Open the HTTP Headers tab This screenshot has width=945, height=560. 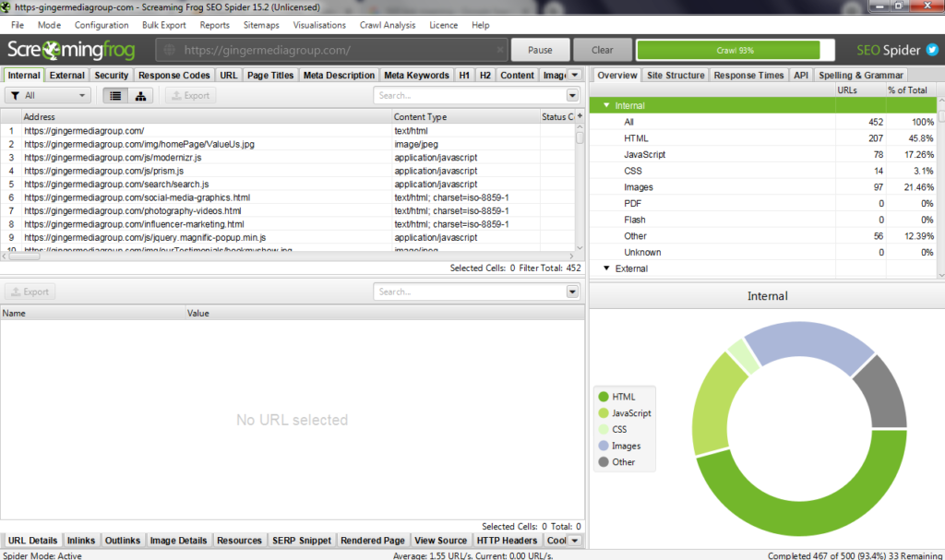(507, 541)
